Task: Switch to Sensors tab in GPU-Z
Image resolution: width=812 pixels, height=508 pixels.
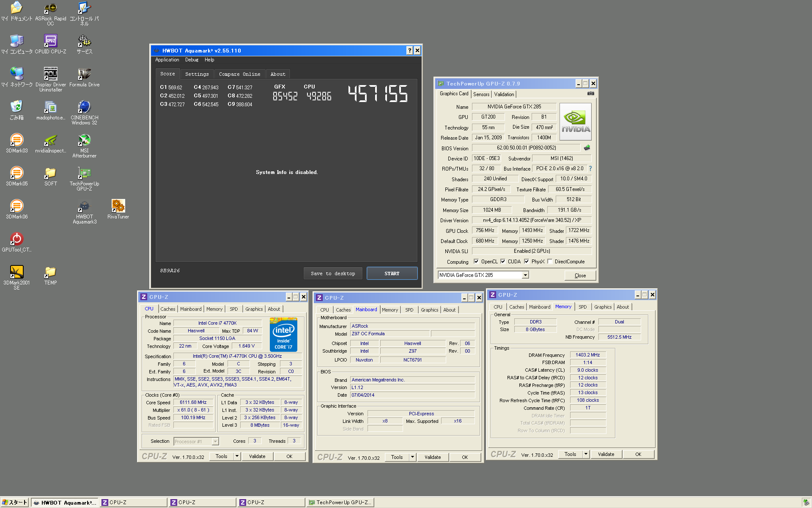Action: point(481,94)
